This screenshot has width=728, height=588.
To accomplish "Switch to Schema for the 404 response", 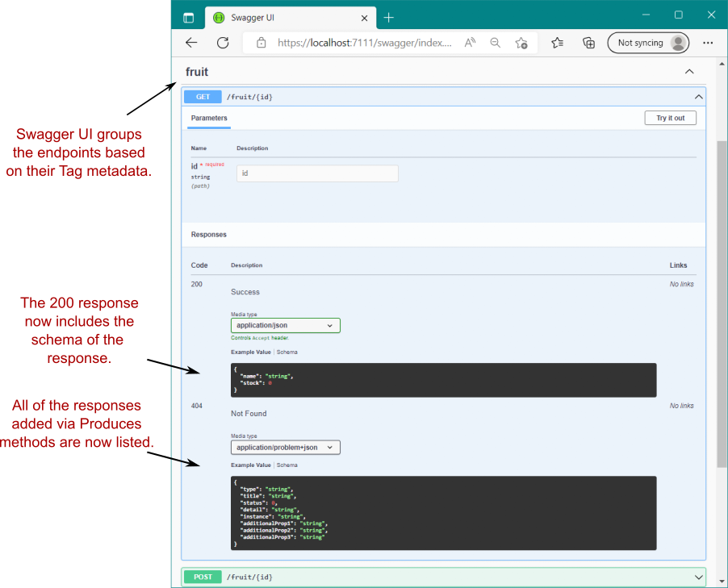I will [287, 465].
